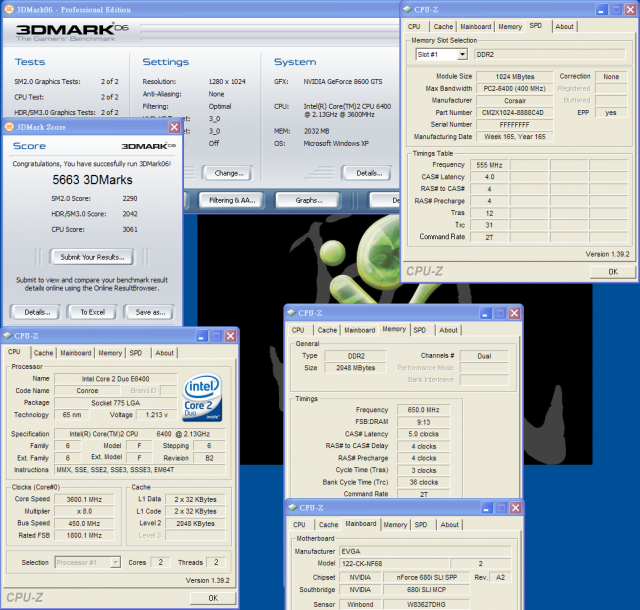Open SPD tab in CPU-Z mainboard window
This screenshot has width=640, height=610.
[421, 525]
